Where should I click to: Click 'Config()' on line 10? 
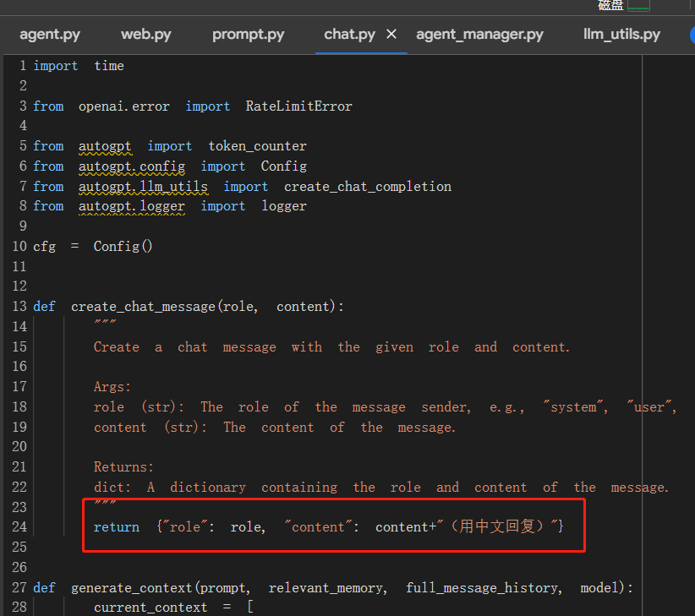pos(123,246)
